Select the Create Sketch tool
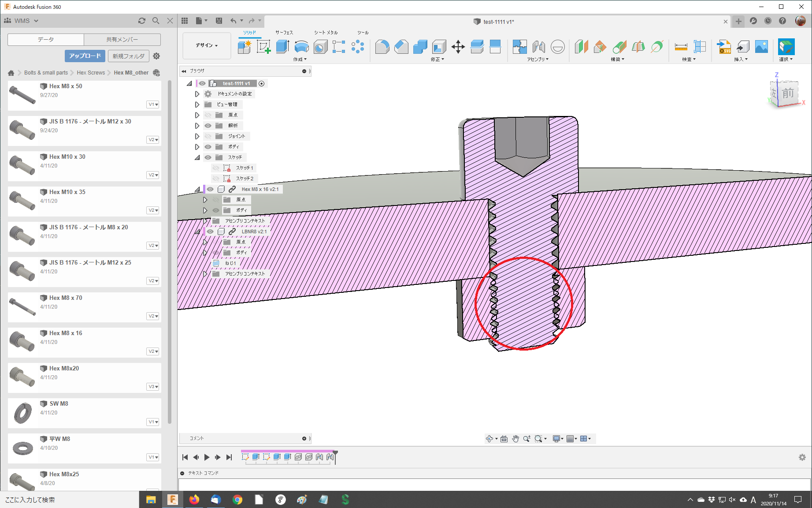Image resolution: width=812 pixels, height=508 pixels. click(263, 47)
